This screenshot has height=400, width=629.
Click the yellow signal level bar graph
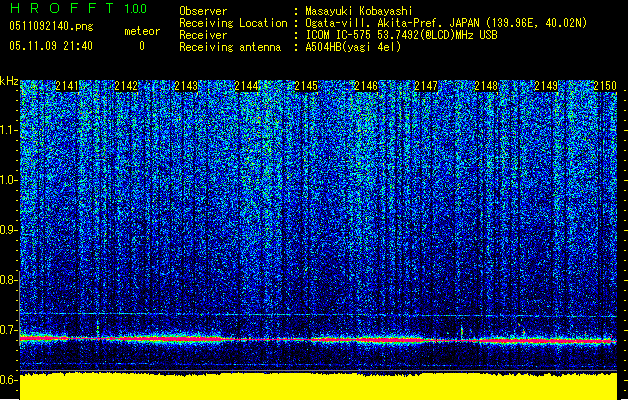(318, 386)
